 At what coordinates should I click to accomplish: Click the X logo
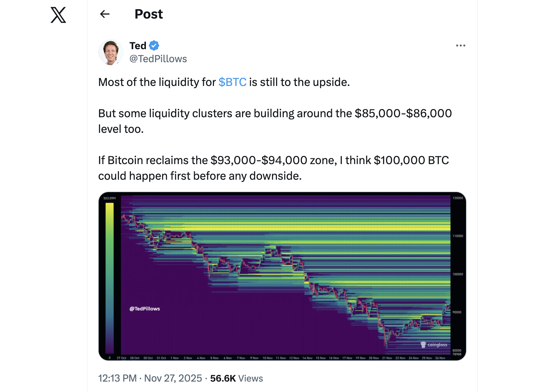(58, 15)
